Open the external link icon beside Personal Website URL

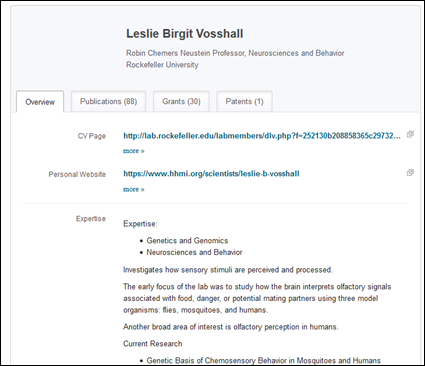coord(410,173)
